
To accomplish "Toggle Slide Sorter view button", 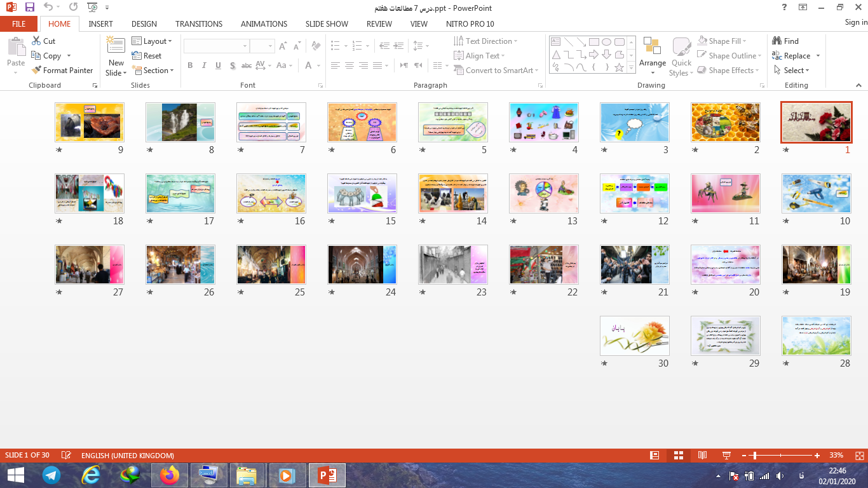I will [x=679, y=456].
